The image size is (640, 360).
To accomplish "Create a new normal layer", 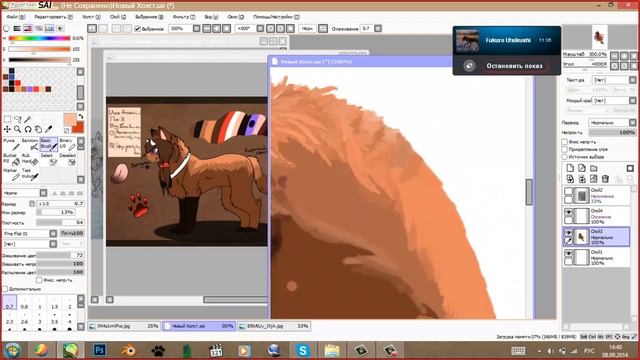I will click(x=570, y=168).
